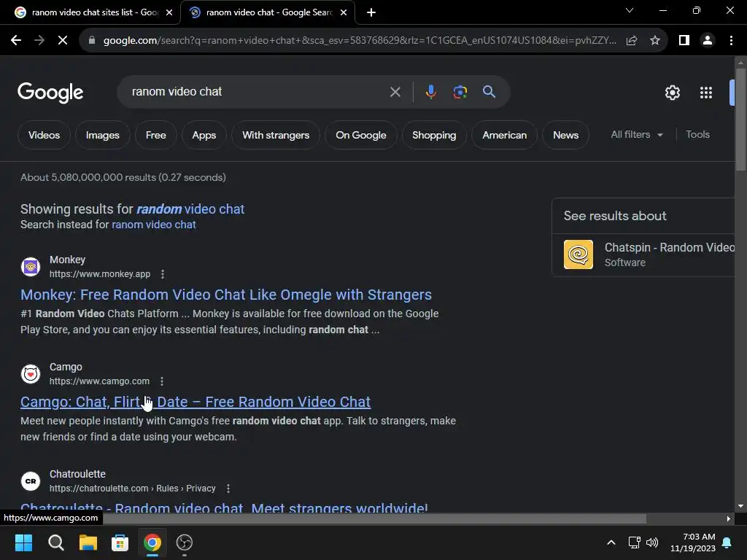Open more options for the Camgo result

click(x=162, y=381)
